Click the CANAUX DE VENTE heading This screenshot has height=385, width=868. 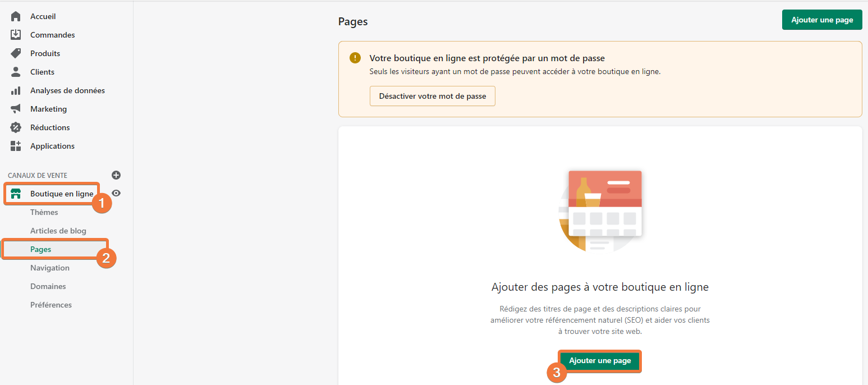[38, 176]
